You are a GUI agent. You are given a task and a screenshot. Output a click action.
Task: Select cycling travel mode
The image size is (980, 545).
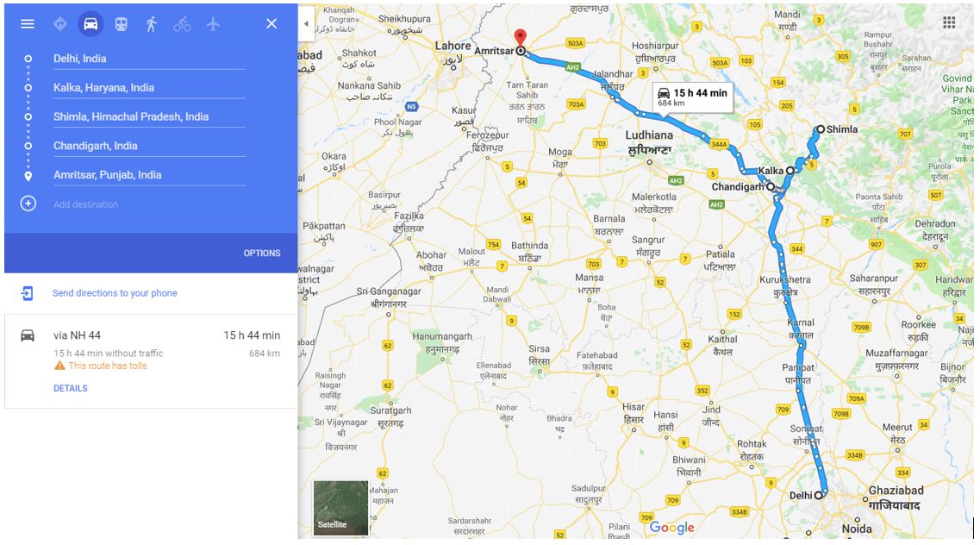(182, 24)
